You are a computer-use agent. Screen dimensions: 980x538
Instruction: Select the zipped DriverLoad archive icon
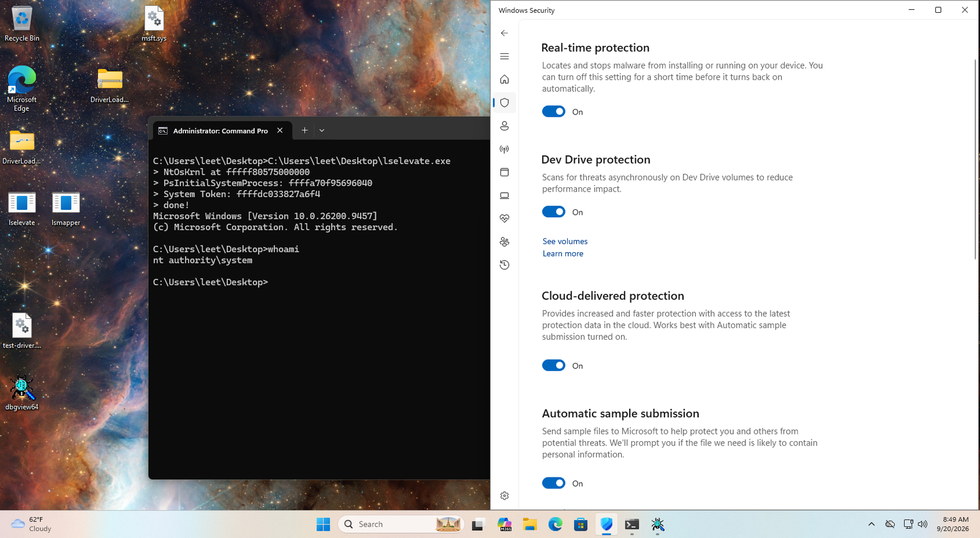tap(110, 86)
